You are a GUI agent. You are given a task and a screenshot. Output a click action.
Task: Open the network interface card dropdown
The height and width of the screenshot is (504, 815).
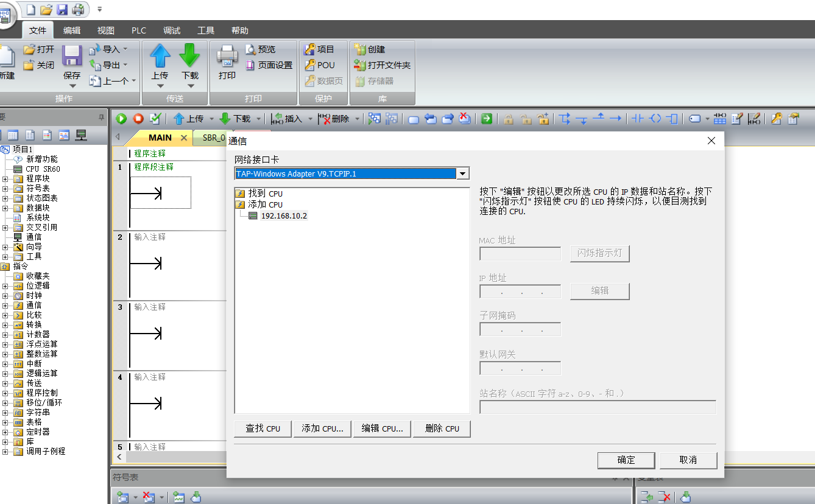coord(463,174)
